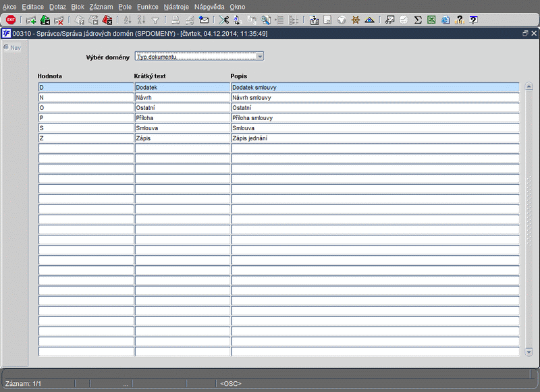Click the Hodnota cell 'P'
The image size is (540, 392).
point(86,117)
